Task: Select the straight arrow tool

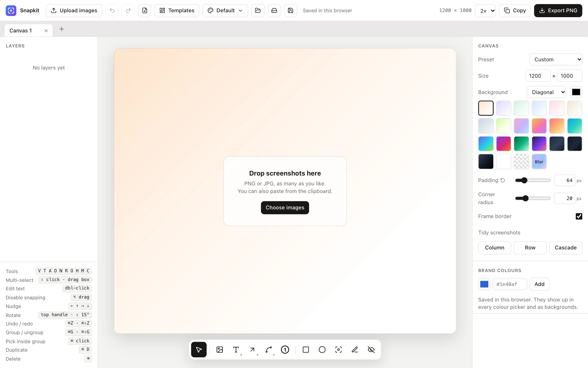Action: point(252,349)
